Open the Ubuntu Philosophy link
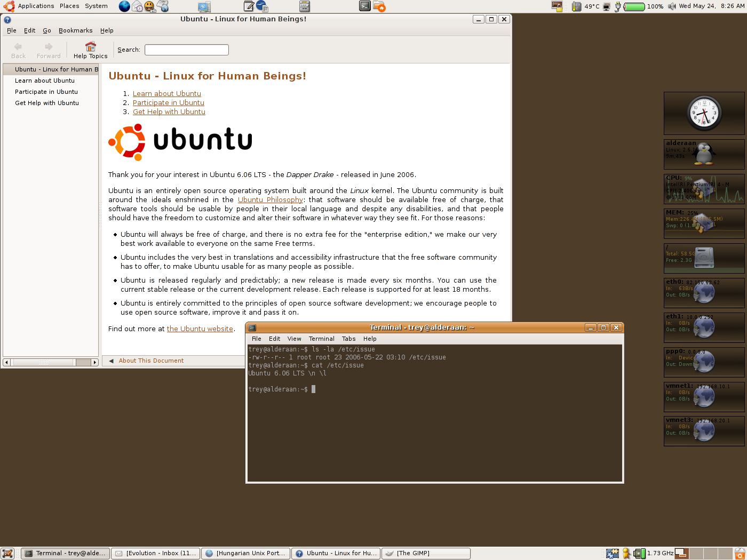The image size is (747, 560). point(271,199)
